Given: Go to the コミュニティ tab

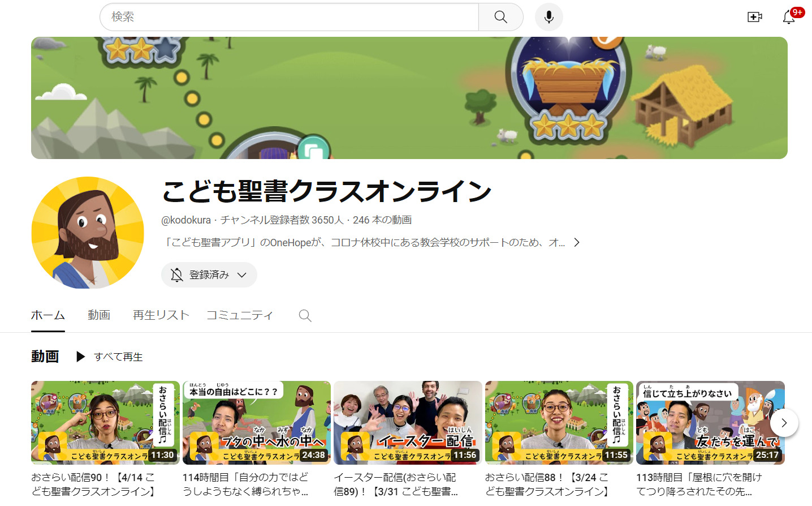Looking at the screenshot, I should (240, 315).
